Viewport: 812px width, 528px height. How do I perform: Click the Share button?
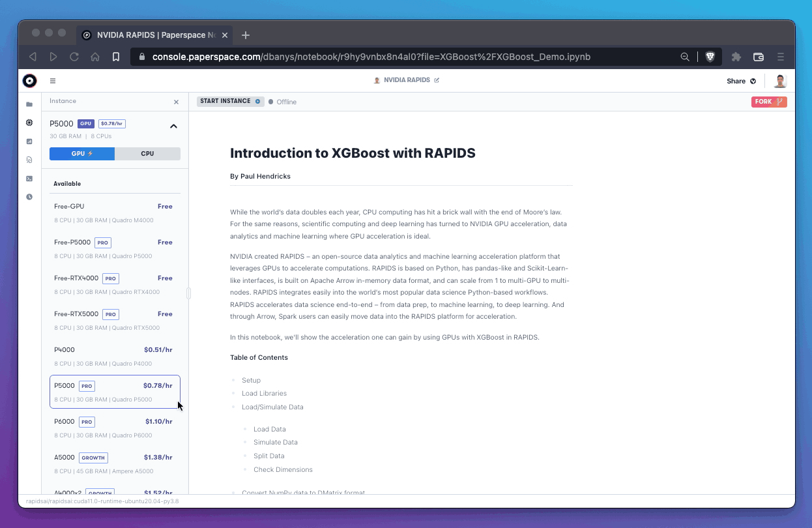(742, 81)
